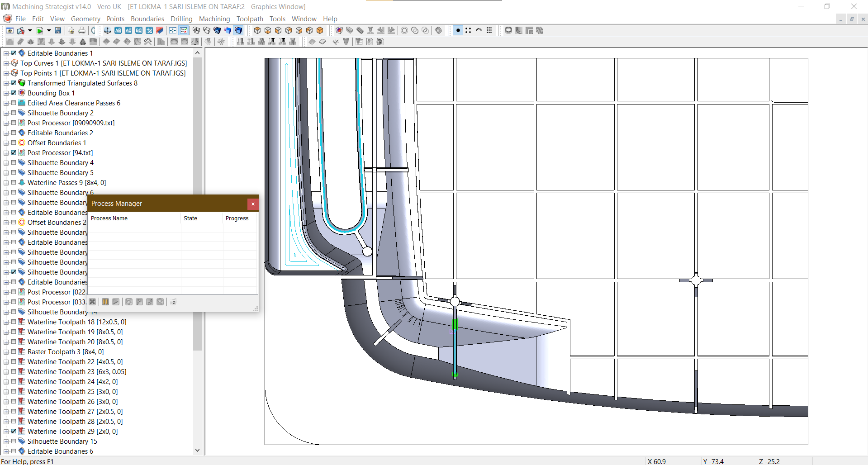Expand the Top Points 1 tree node
Screen dimensions: 868x465
[x=6, y=73]
